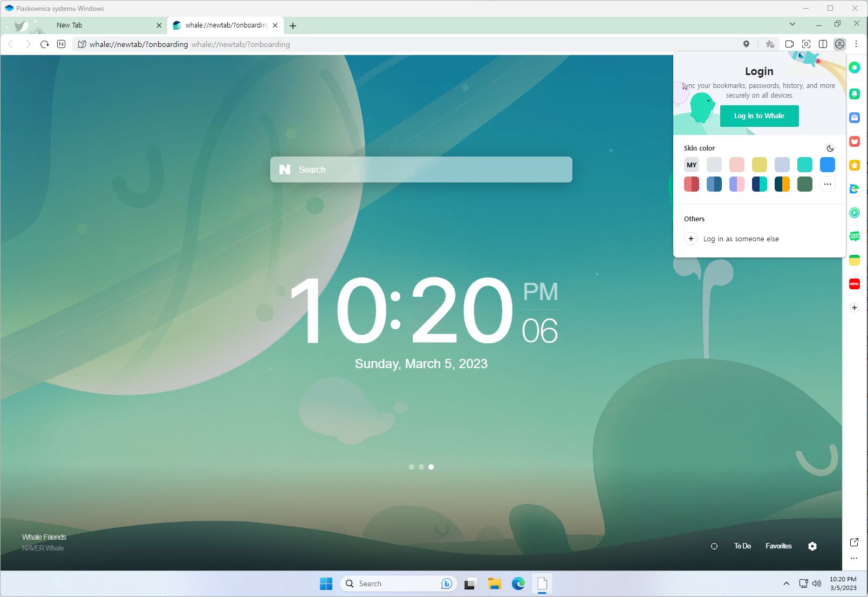Select the light gray skin color
868x597 pixels.
[x=714, y=165]
